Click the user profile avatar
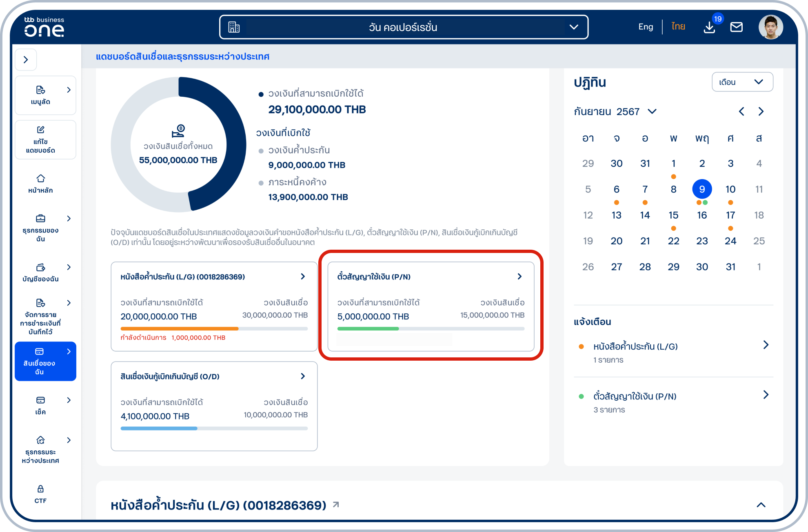 coord(770,27)
